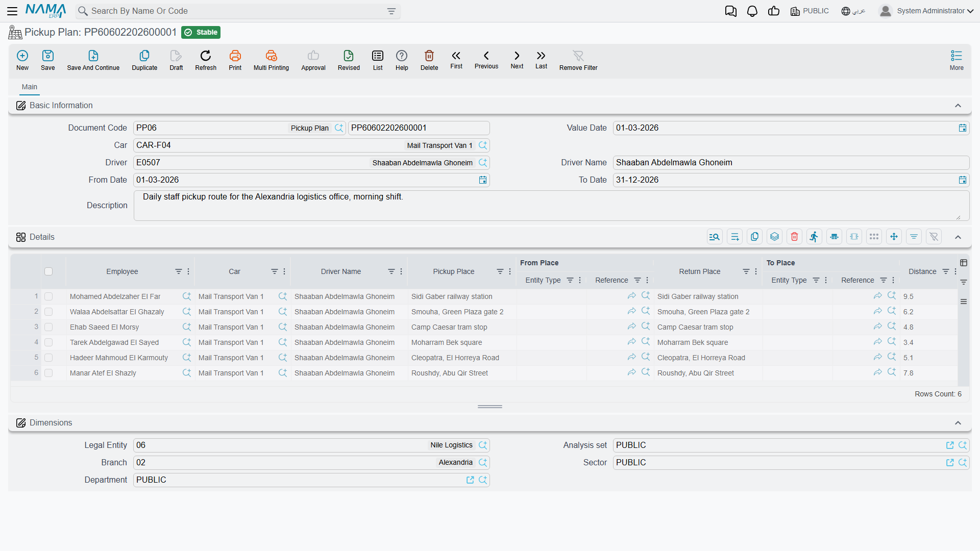Open chat messages icon in header
The image size is (980, 551).
pyautogui.click(x=730, y=11)
